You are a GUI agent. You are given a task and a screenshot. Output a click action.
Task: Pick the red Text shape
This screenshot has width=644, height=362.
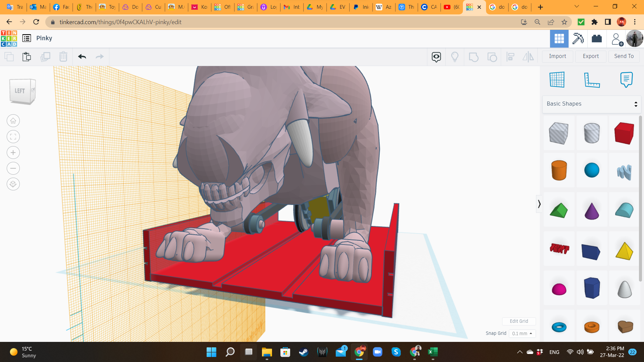[559, 249]
